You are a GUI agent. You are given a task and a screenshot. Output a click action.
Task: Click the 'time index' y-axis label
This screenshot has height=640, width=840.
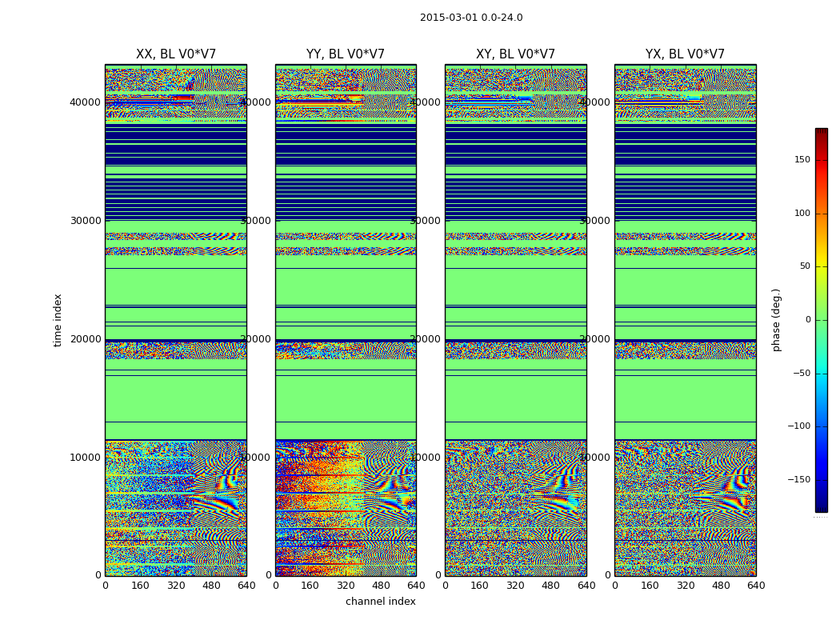point(58,320)
